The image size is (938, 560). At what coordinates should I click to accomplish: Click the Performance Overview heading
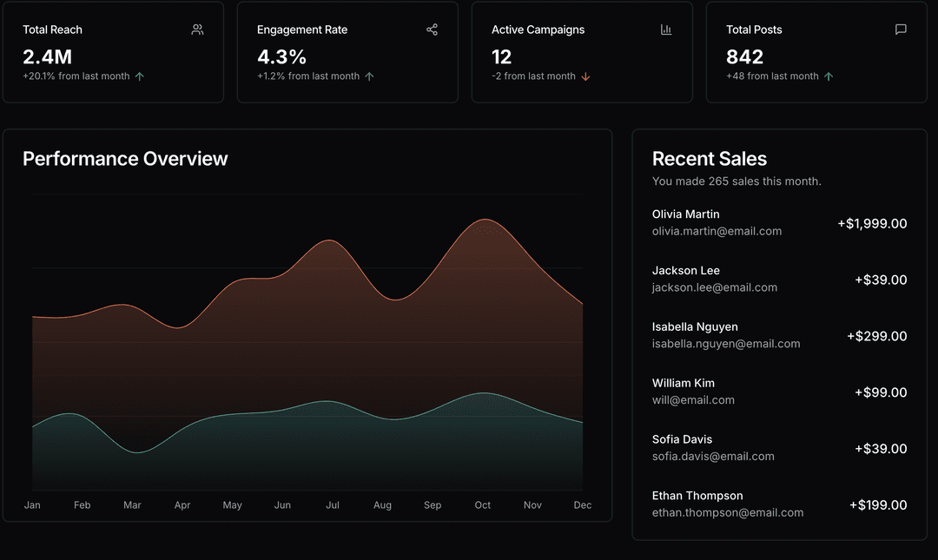[125, 159]
